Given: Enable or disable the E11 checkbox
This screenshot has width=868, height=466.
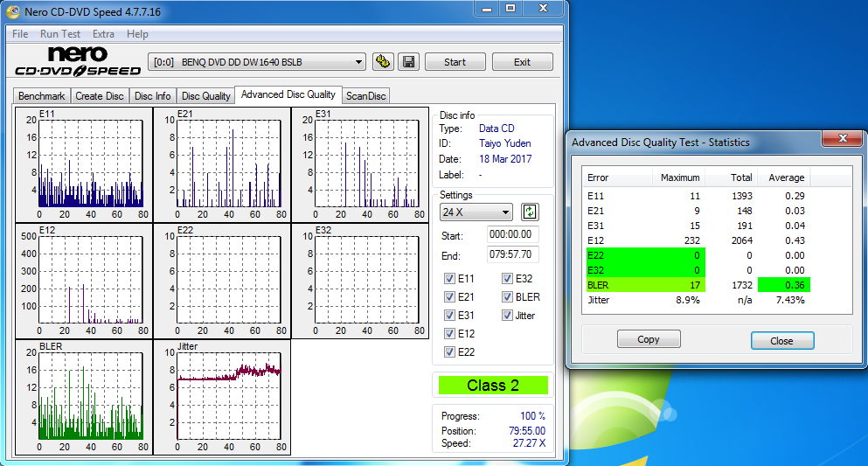Looking at the screenshot, I should click(x=449, y=278).
